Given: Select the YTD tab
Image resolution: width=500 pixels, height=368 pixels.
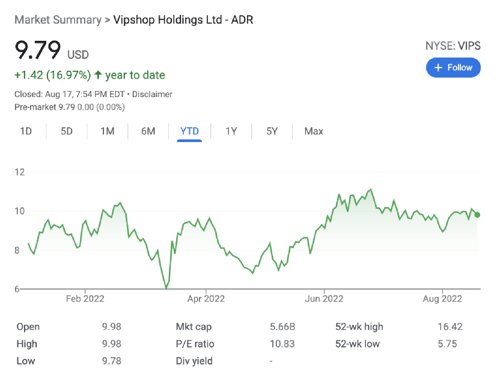Looking at the screenshot, I should [189, 131].
